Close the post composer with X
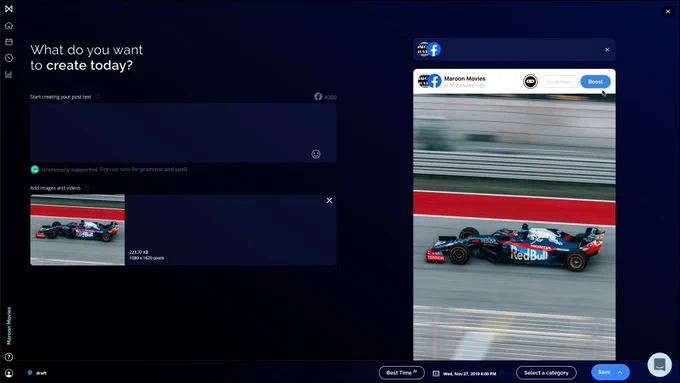Screen dimensions: 680x383 click(668, 12)
